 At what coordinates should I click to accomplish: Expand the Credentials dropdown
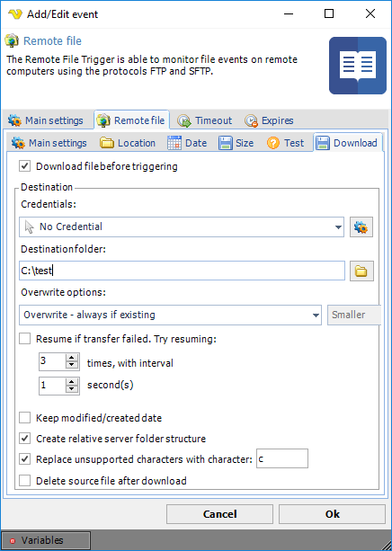click(182, 227)
